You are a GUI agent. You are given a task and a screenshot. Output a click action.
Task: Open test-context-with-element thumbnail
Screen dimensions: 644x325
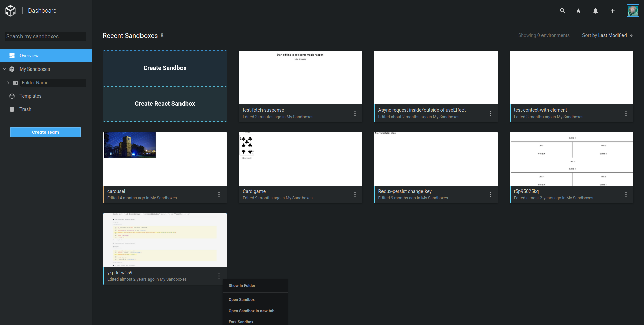point(571,78)
